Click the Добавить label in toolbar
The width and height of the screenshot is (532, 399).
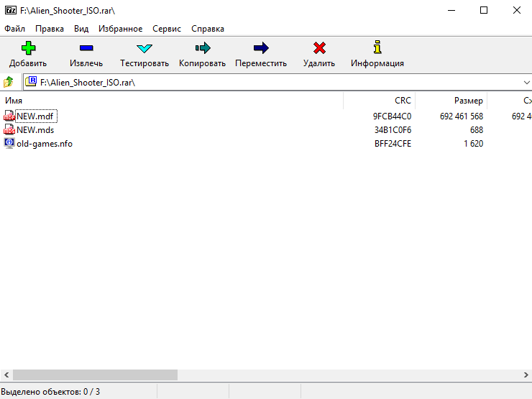coord(28,63)
